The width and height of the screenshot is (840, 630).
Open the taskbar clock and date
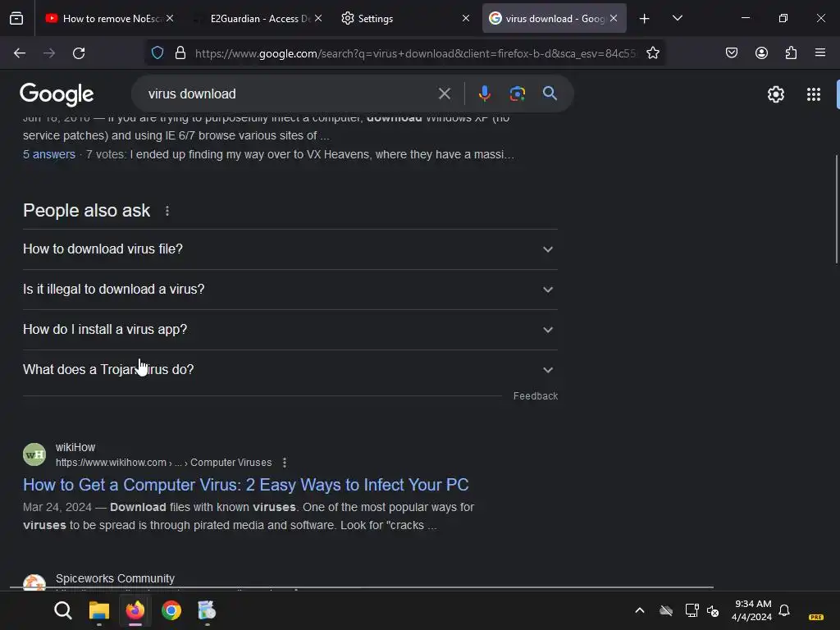[752, 610]
